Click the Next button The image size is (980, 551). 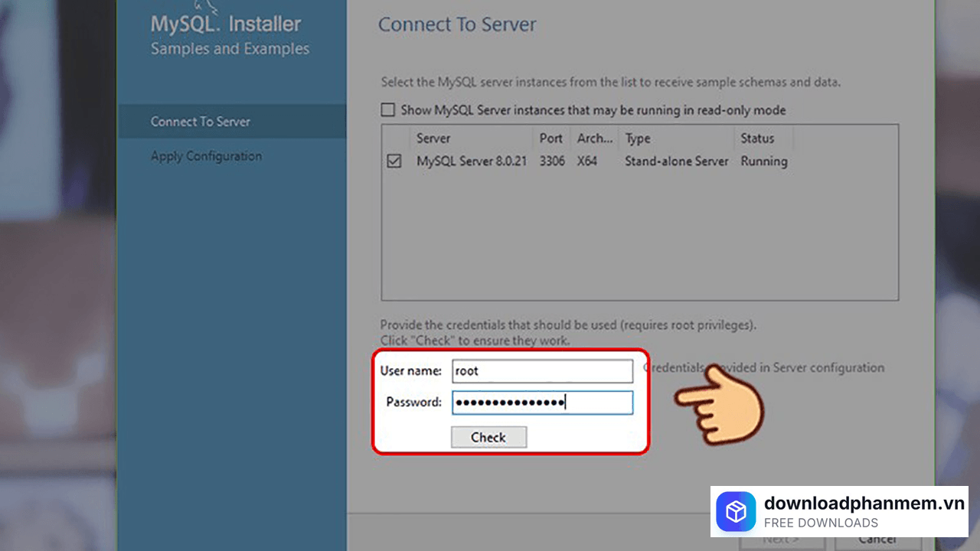coord(781,540)
